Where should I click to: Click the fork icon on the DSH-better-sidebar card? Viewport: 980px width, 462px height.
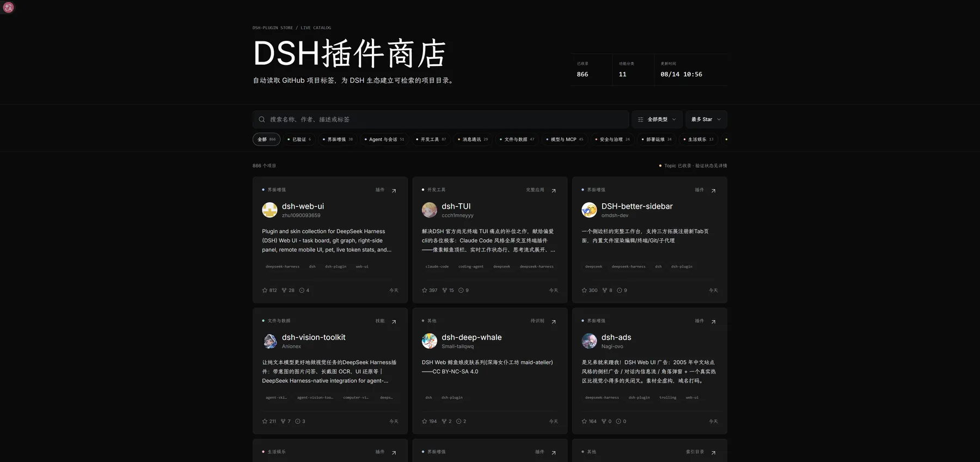605,290
